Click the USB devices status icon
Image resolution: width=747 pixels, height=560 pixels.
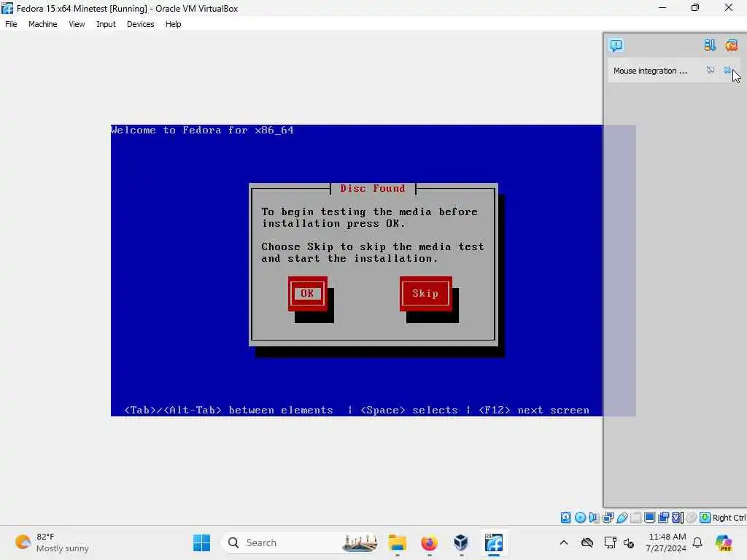[622, 518]
